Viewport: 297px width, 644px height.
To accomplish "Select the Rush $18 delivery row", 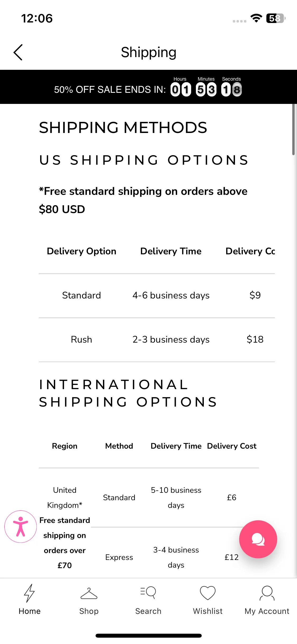I will pyautogui.click(x=157, y=340).
